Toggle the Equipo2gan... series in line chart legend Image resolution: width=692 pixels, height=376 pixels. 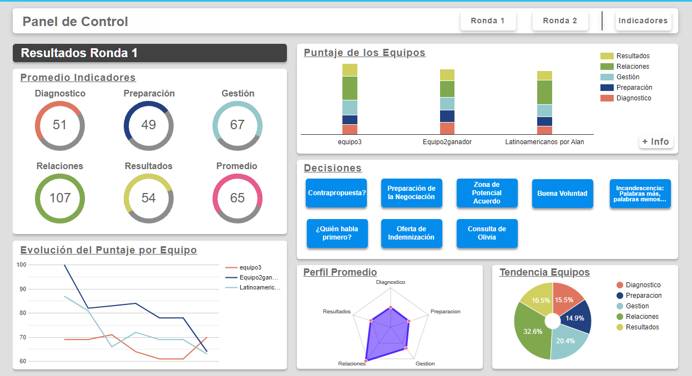tap(252, 278)
